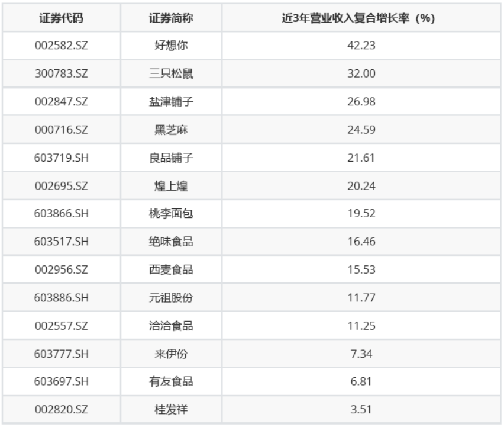
Task: Click growth value 3.51
Action: pos(361,410)
